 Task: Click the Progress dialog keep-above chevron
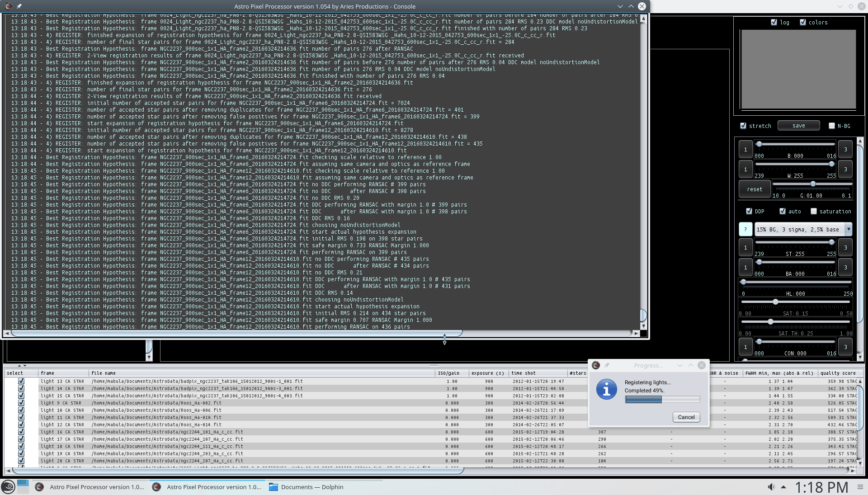point(690,365)
